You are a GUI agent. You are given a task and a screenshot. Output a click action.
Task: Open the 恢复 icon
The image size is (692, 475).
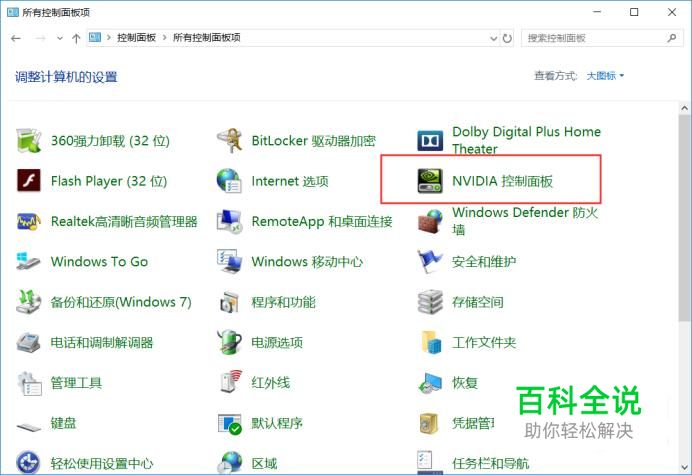[x=430, y=383]
